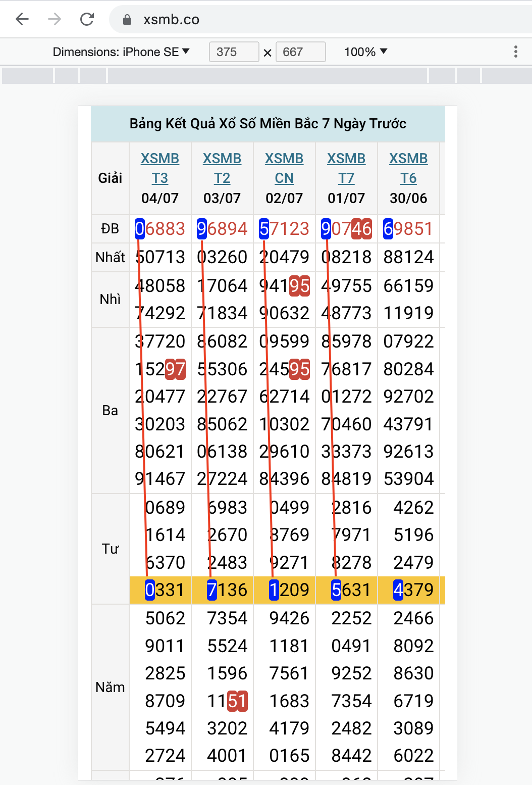This screenshot has height=785, width=532.
Task: Click the red highlighted 97 in 15297
Action: pos(175,369)
